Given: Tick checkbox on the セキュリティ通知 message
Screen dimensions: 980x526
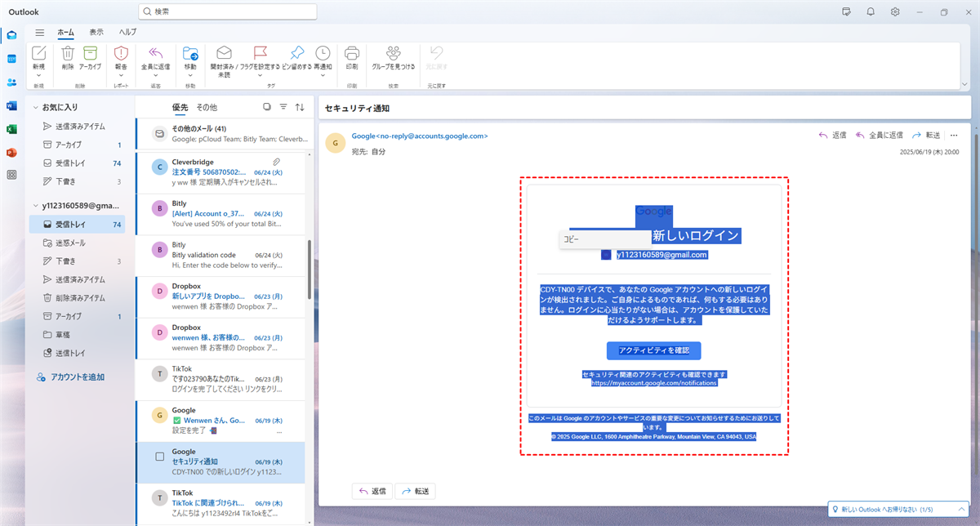Looking at the screenshot, I should click(160, 457).
